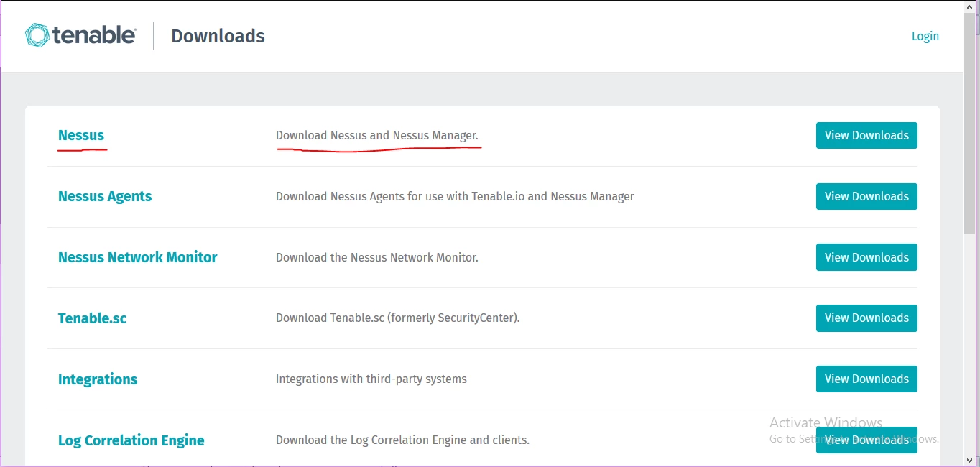This screenshot has height=467, width=980.
Task: Click the scrollbar up arrow
Action: (970, 6)
